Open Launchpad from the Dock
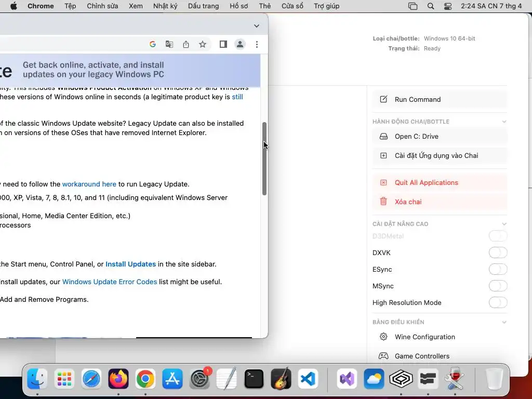This screenshot has height=399, width=532. click(x=64, y=379)
